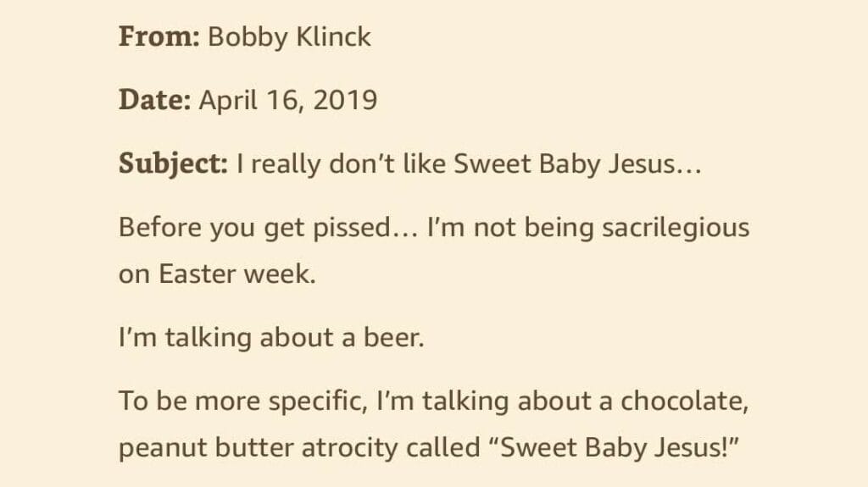Click the date April 16, 2019

point(288,100)
